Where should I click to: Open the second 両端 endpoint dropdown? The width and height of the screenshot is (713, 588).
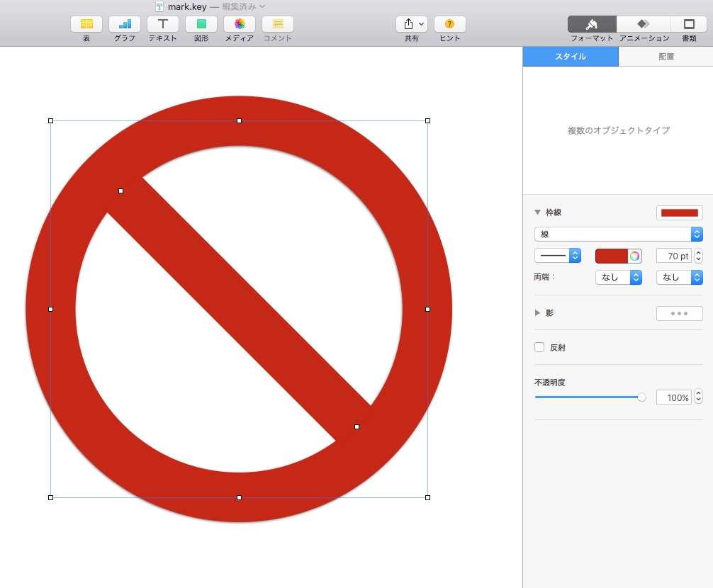tap(680, 277)
